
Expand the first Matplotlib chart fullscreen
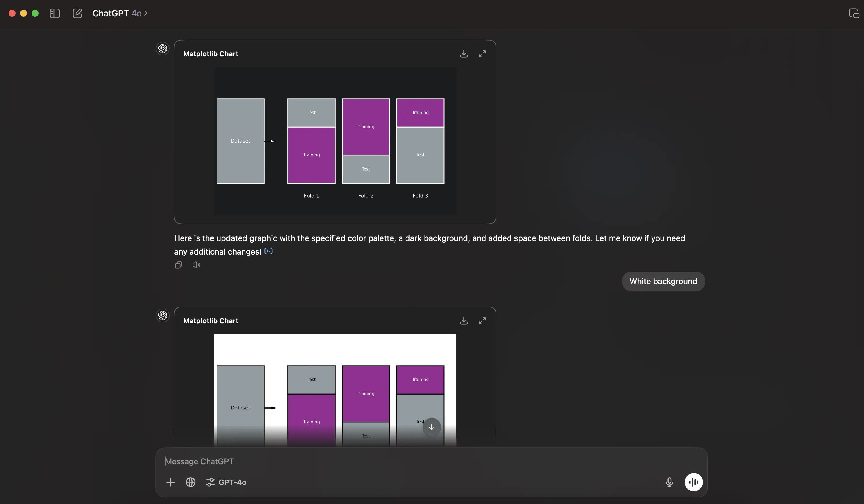pyautogui.click(x=482, y=54)
